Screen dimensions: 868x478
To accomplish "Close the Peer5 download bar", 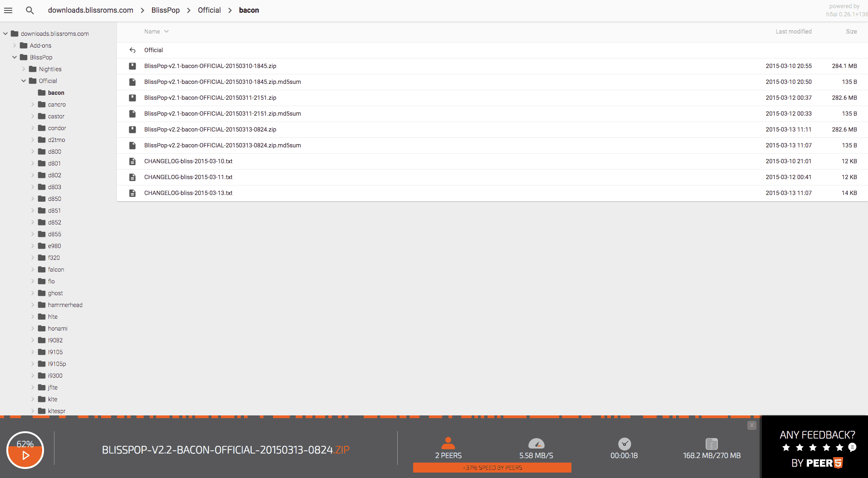I will [x=752, y=425].
